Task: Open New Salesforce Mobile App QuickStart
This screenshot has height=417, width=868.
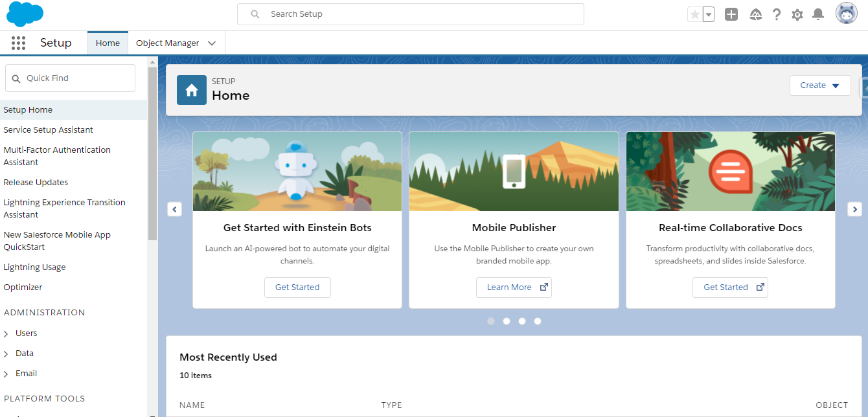Action: [x=57, y=241]
